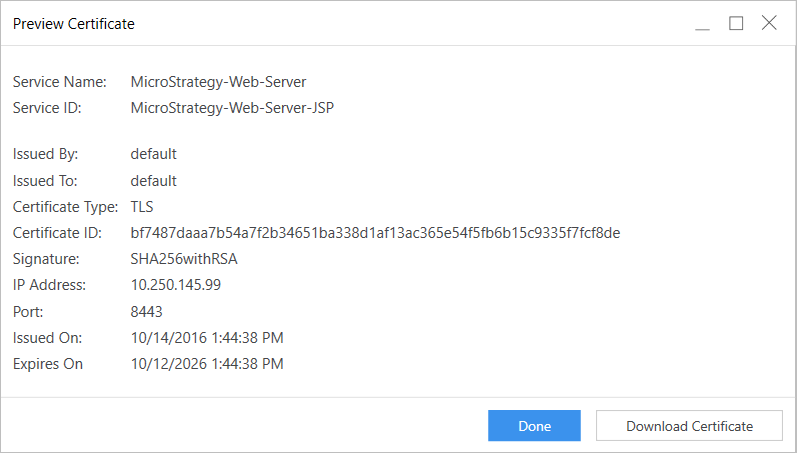Download the certificate file
This screenshot has height=453, width=797.
point(689,426)
